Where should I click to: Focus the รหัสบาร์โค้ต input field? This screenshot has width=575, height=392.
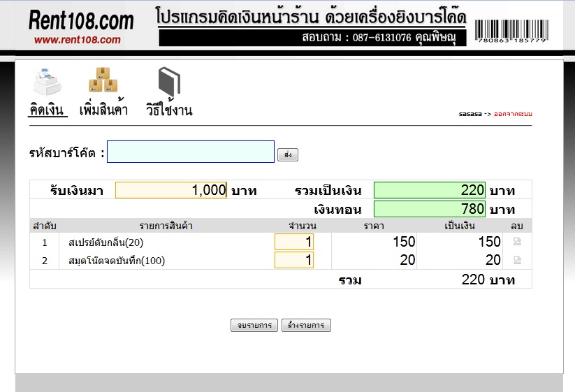click(191, 152)
